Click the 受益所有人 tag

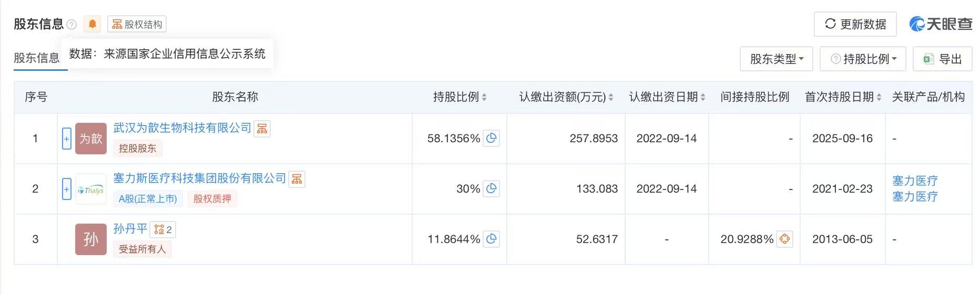142,249
